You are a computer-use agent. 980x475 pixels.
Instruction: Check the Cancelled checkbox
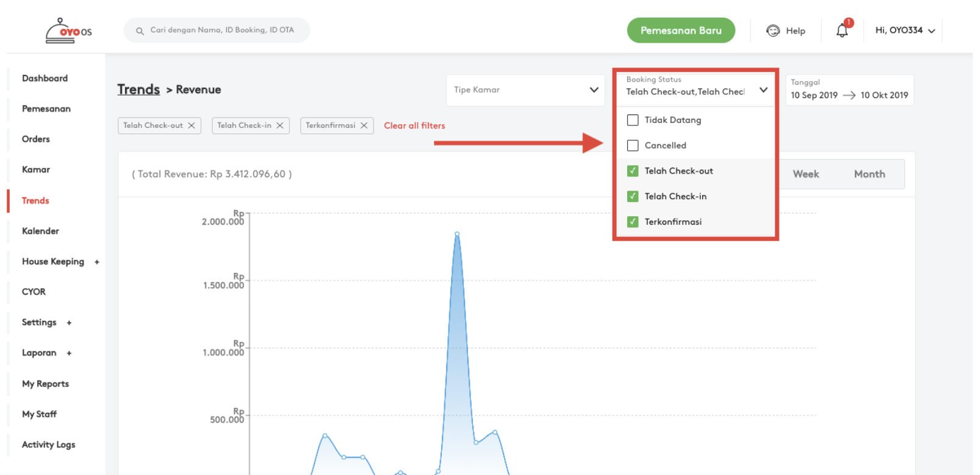point(633,146)
